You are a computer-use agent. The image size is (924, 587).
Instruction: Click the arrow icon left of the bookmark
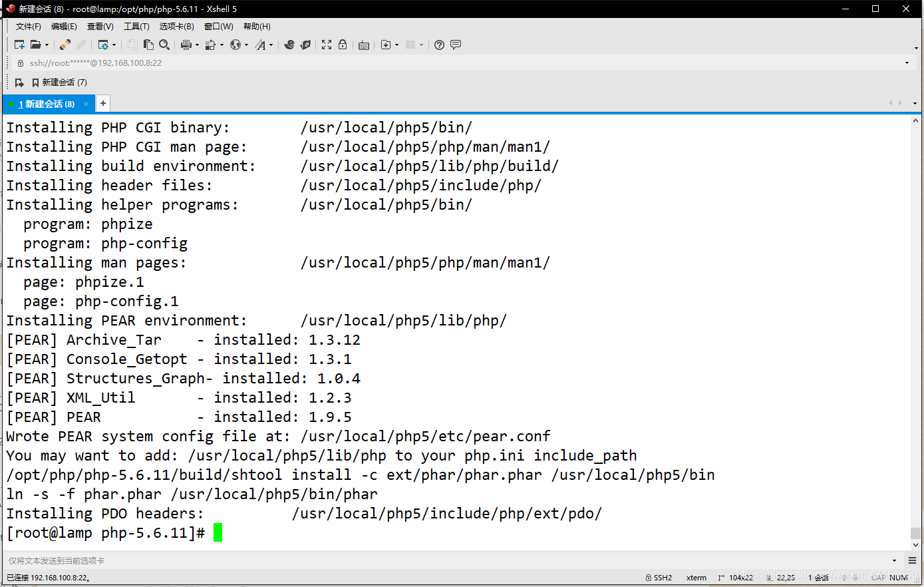point(19,83)
